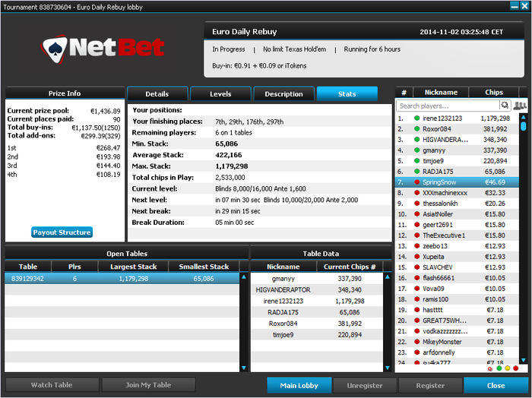This screenshot has height=398, width=532.
Task: Click Table Data scroll up arrow
Action: point(388,277)
